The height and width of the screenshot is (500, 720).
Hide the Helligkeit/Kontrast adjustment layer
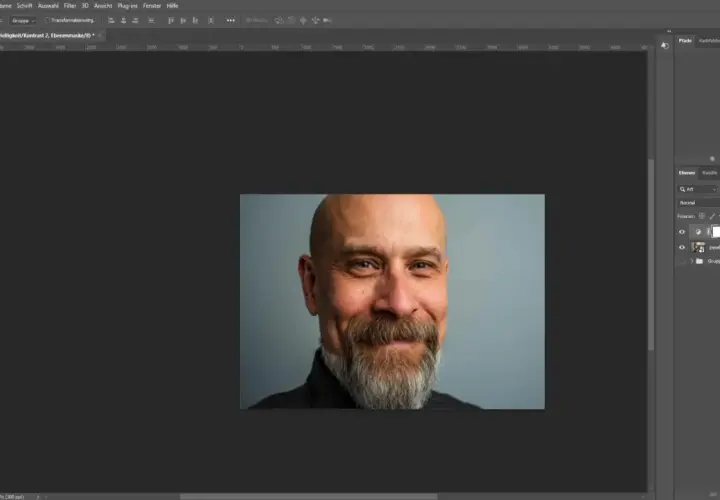pos(682,232)
